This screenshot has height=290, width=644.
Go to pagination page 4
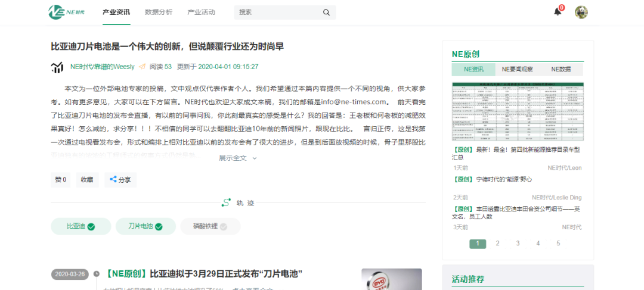coord(538,244)
